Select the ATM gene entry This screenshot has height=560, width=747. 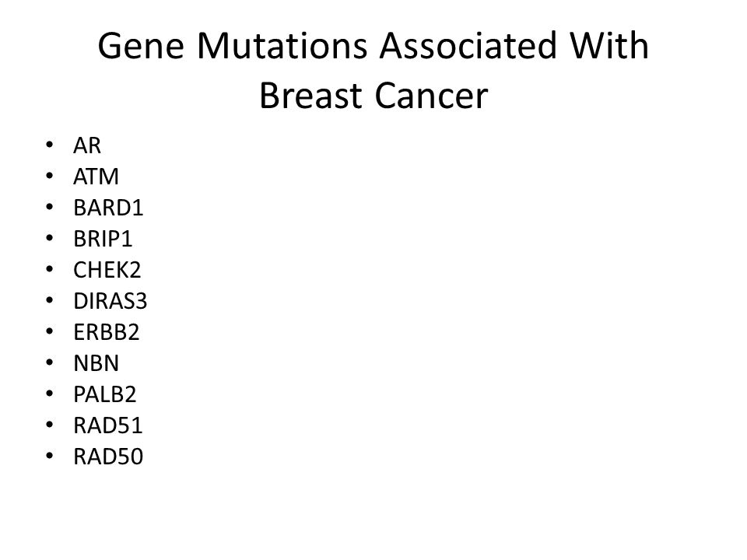[x=96, y=177]
